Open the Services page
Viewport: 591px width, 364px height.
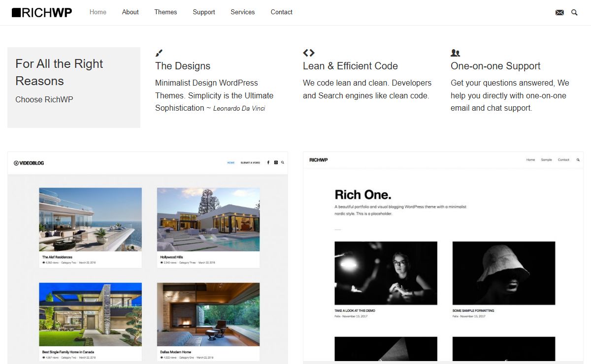(x=243, y=12)
